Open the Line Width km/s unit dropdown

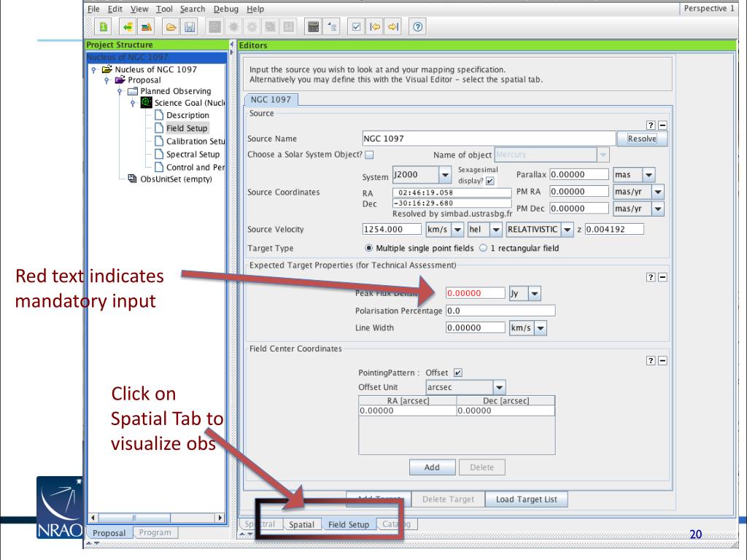pos(541,328)
